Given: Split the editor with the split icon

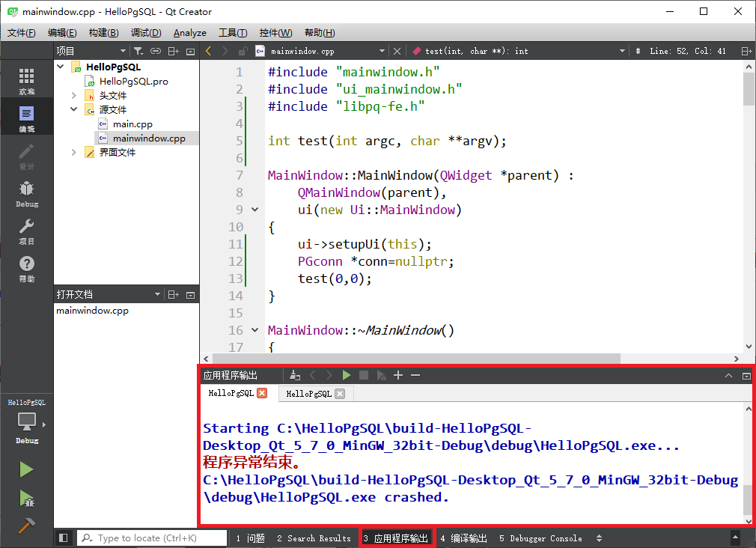Looking at the screenshot, I should pos(745,51).
